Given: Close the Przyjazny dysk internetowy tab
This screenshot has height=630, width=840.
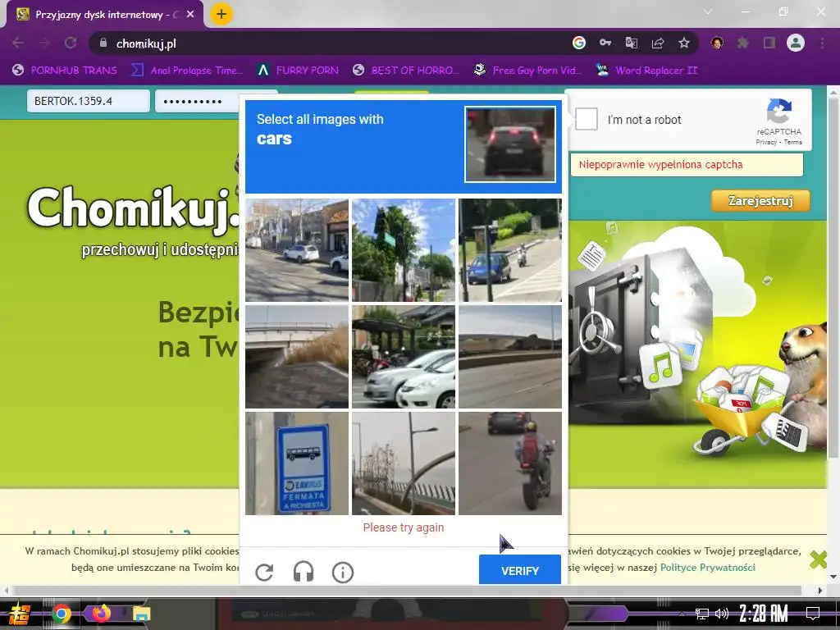Looking at the screenshot, I should pyautogui.click(x=190, y=15).
